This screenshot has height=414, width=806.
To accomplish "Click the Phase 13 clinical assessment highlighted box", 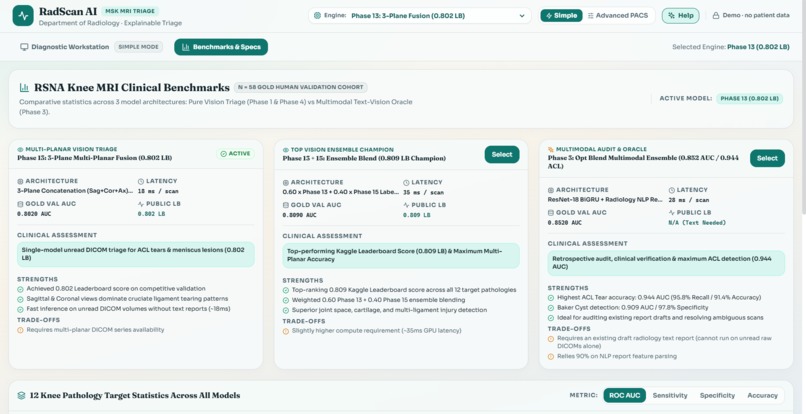I will 136,254.
